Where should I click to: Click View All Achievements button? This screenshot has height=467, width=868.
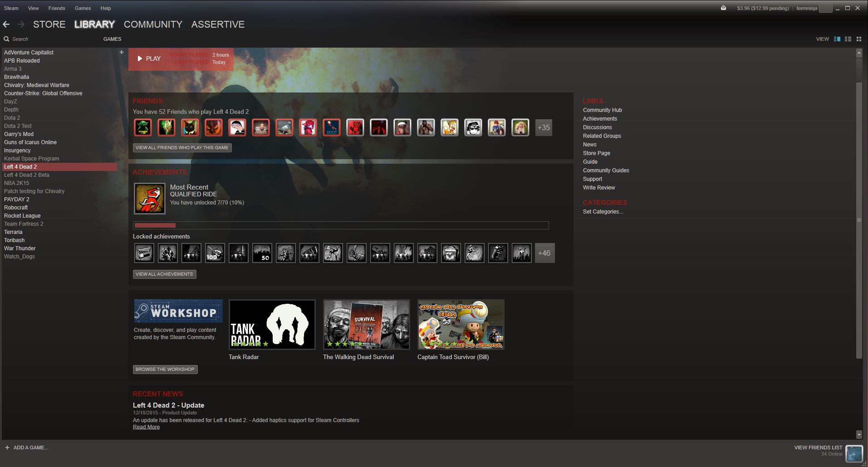click(x=164, y=274)
